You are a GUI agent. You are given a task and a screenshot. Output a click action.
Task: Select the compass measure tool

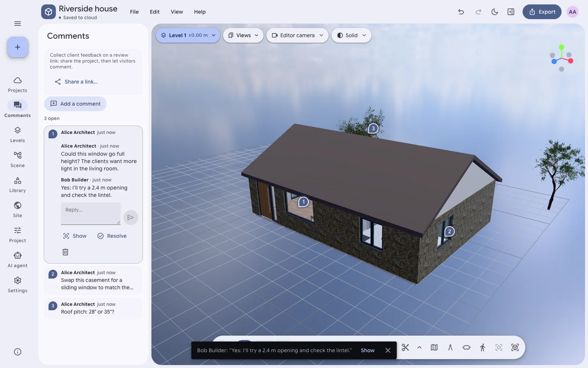(450, 347)
